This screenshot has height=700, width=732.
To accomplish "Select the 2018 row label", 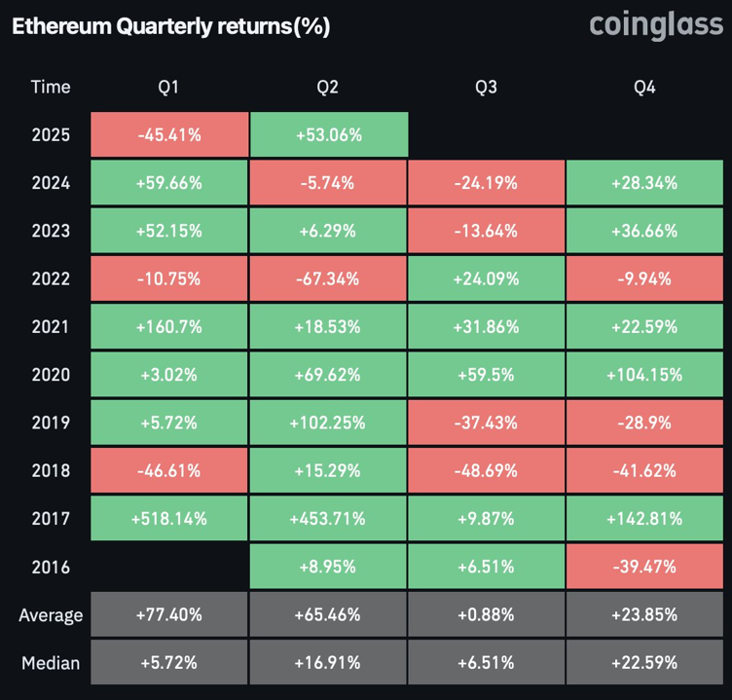I will coord(51,470).
